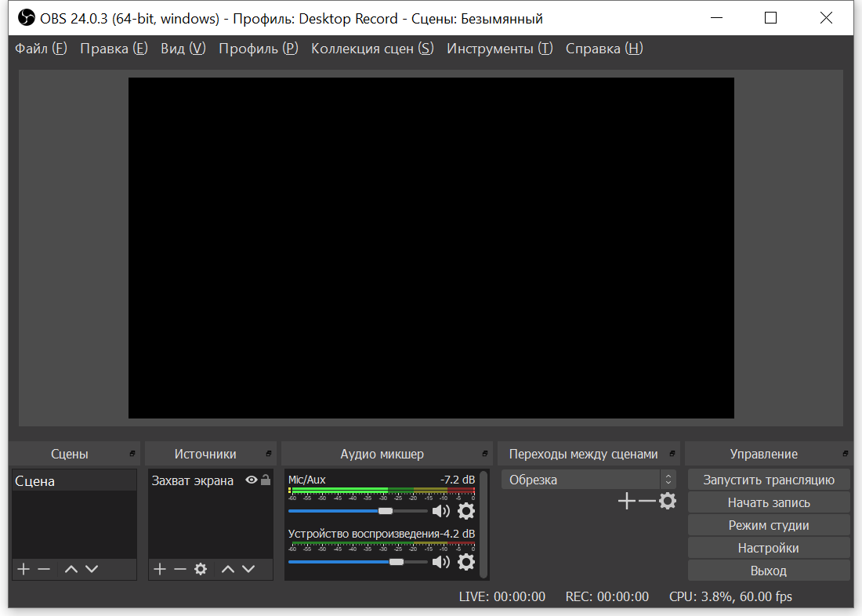Click the LIVE: 00:00:00 status
The image size is (862, 616).
coord(502,596)
